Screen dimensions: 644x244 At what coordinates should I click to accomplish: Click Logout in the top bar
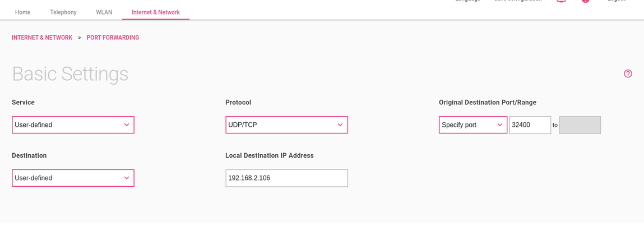(x=616, y=1)
